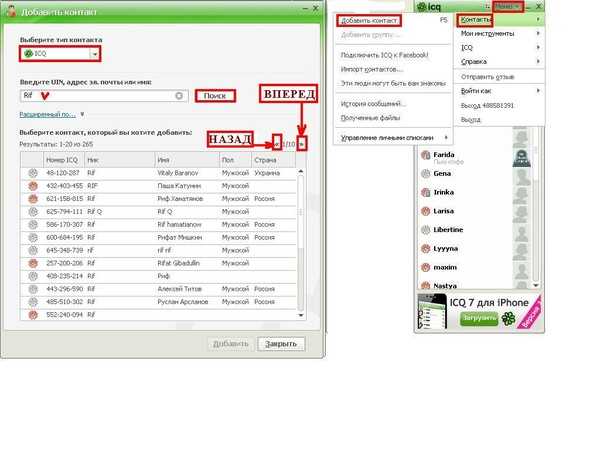This screenshot has height=450, width=600.
Task: Open the Справка menu item
Action: [501, 62]
